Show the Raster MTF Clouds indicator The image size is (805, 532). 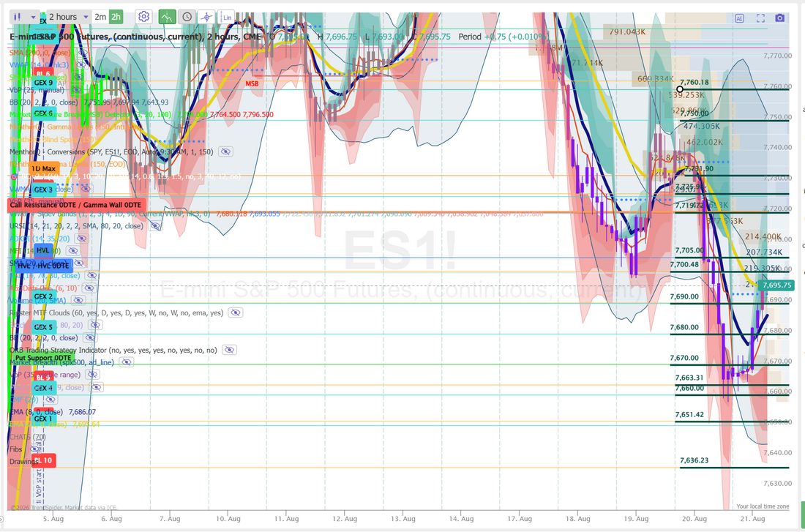point(235,312)
